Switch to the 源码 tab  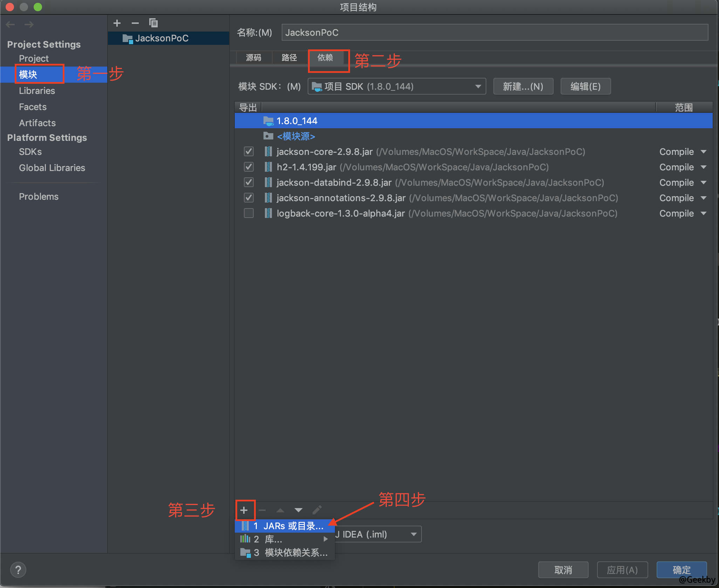point(253,57)
